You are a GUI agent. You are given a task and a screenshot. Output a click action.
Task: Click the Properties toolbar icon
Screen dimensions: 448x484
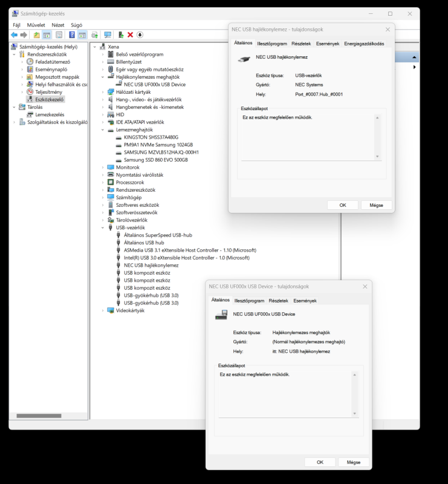(59, 35)
